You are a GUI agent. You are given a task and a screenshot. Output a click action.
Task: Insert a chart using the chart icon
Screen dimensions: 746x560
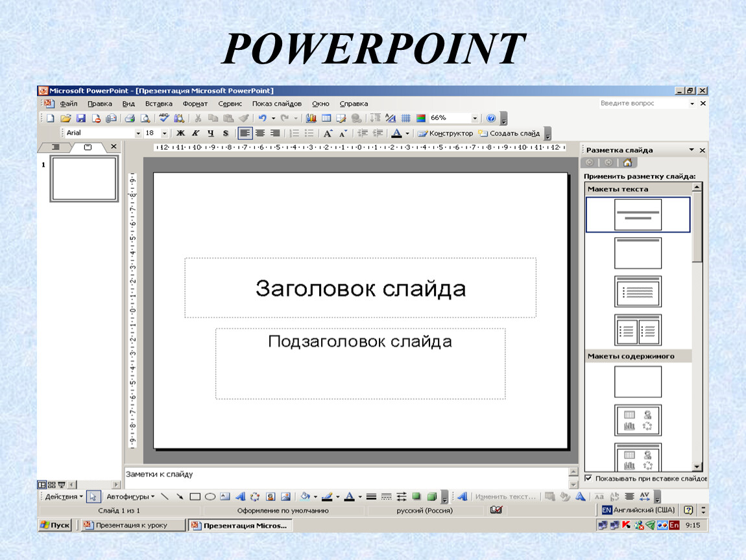click(x=311, y=119)
